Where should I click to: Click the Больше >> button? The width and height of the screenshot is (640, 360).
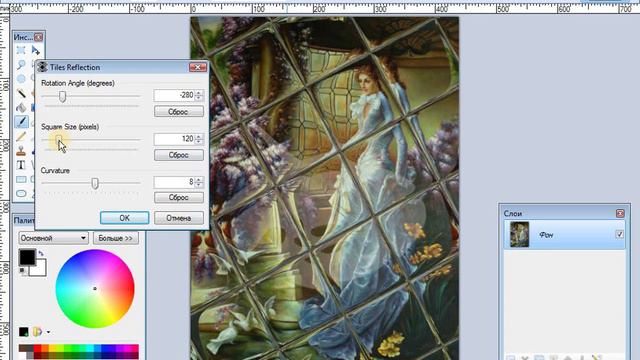(116, 238)
